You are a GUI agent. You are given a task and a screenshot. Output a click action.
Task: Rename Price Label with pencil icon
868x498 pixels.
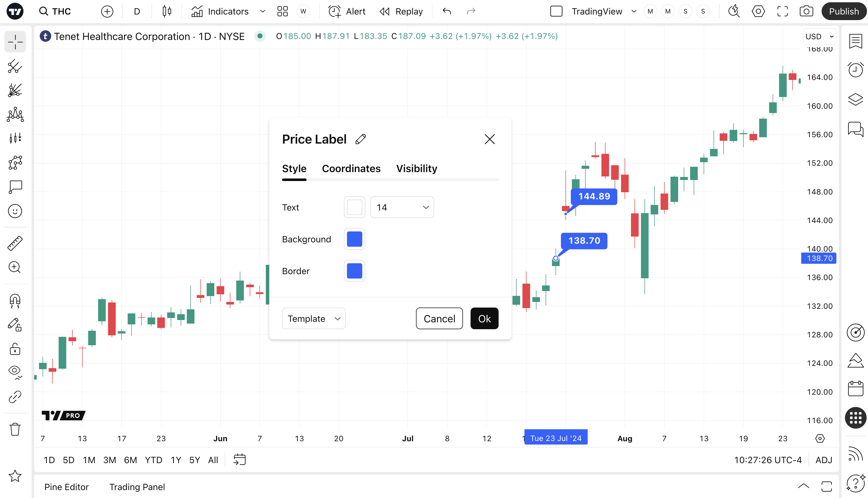[361, 139]
